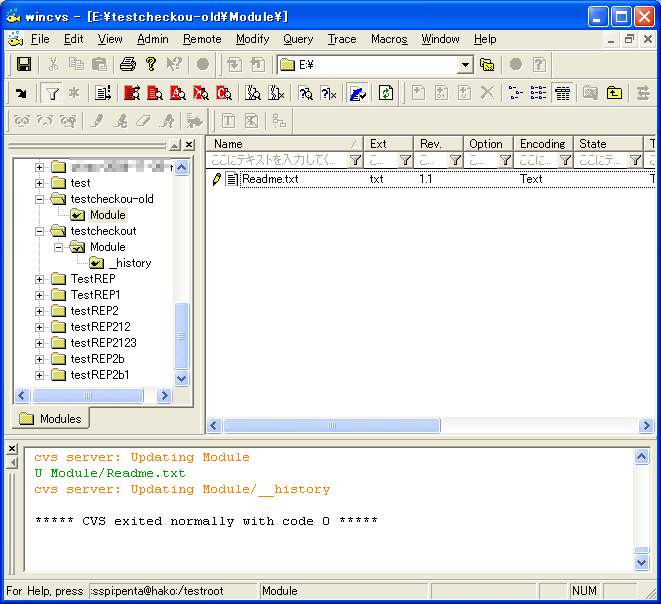Click the folder tree horizontal scrollbar thumb
This screenshot has height=604, width=661.
coord(88,395)
